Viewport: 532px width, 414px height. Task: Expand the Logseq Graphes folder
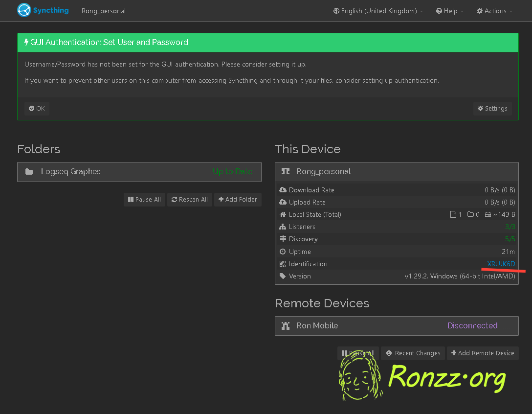click(x=139, y=172)
